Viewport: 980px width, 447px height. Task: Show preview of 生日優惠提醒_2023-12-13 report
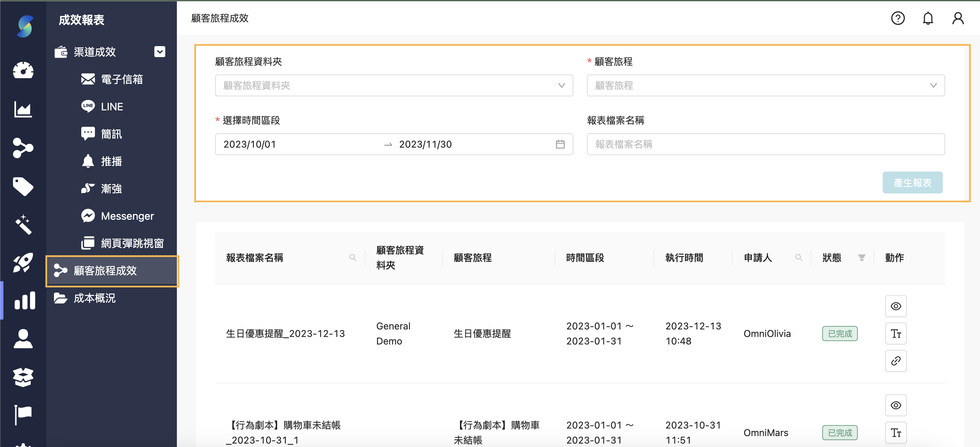(x=896, y=306)
